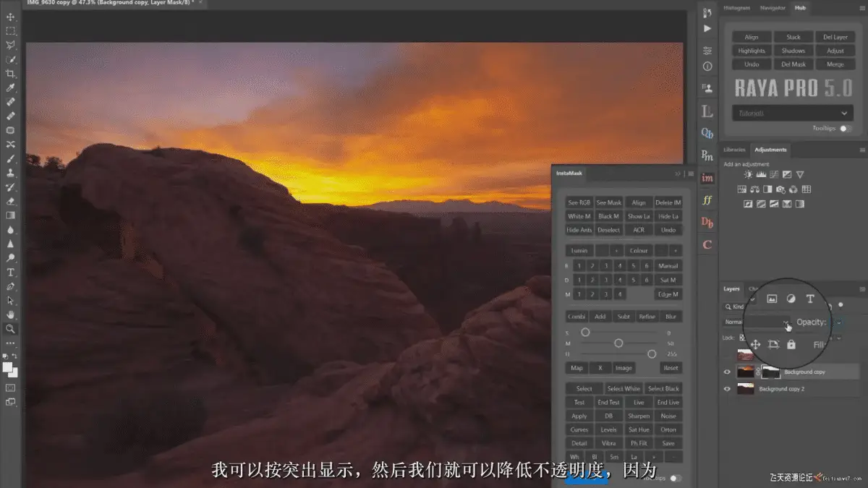This screenshot has width=868, height=488.
Task: Open the InstaMask 'im' panel icon
Action: [x=707, y=178]
